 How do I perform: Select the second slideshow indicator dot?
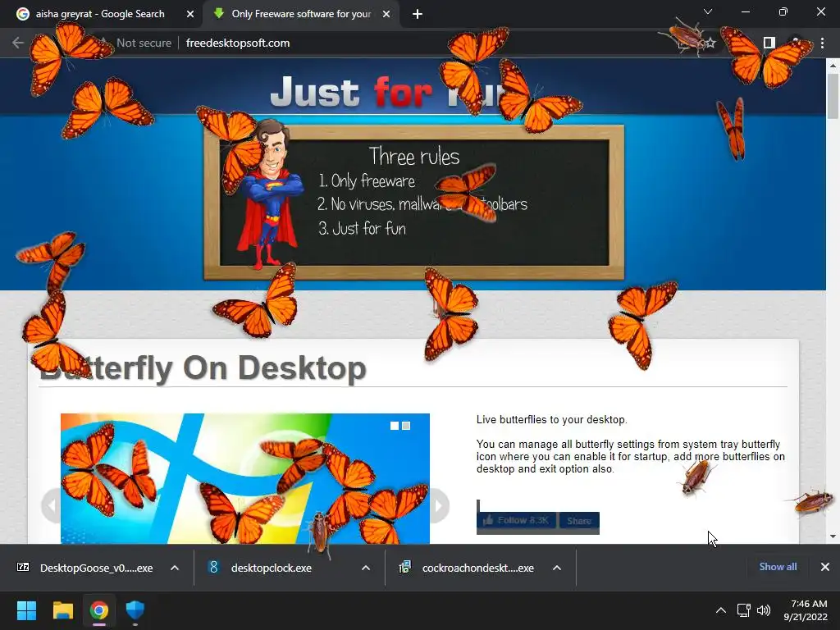pos(406,426)
